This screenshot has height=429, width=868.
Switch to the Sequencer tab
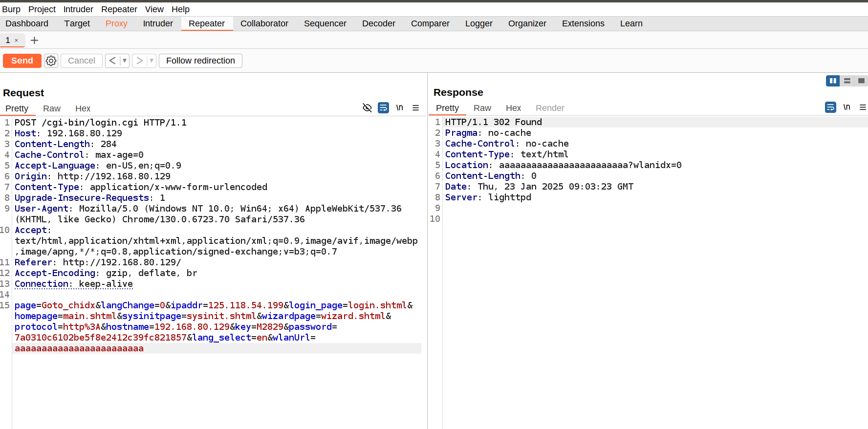(x=325, y=23)
